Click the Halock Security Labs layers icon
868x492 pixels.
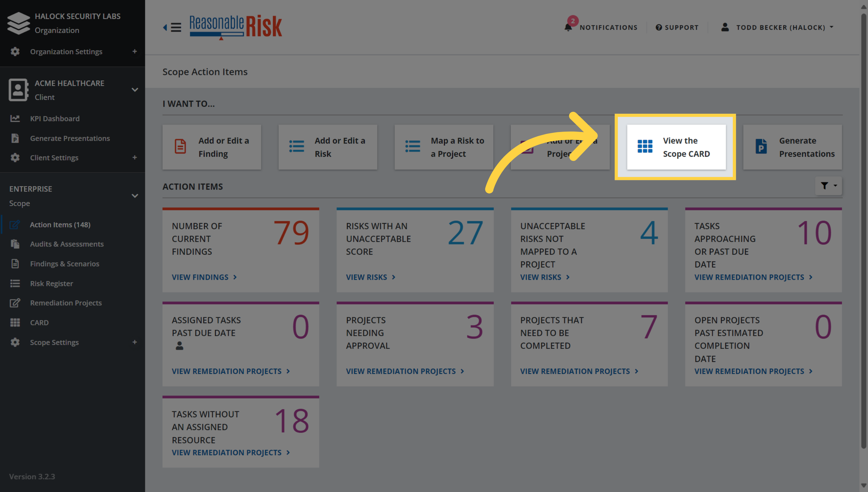coord(19,23)
